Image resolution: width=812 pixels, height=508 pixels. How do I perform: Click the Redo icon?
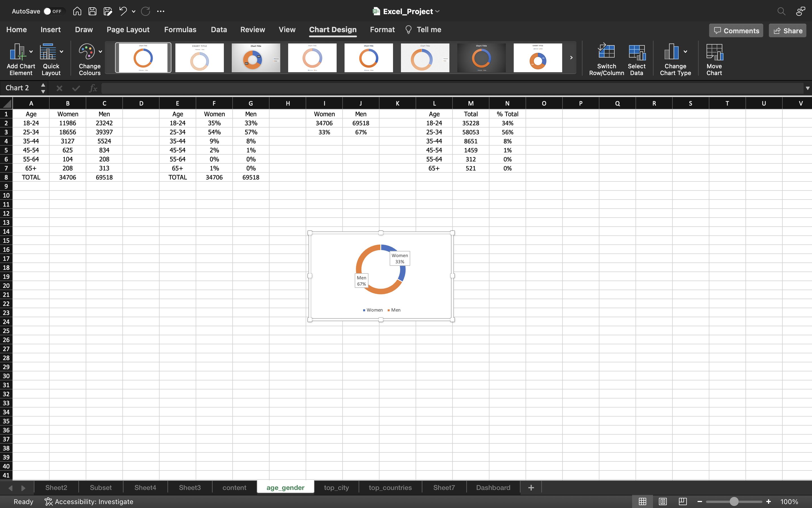click(145, 11)
